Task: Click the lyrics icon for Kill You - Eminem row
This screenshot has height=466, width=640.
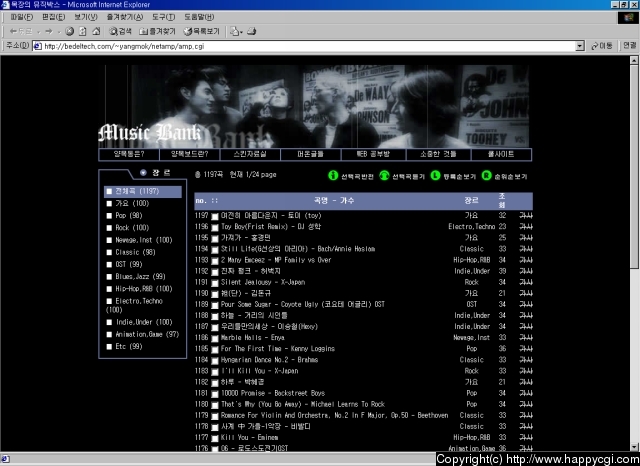Action: 526,437
